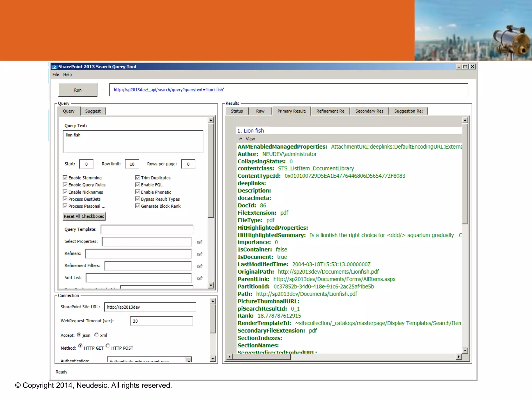This screenshot has height=399, width=532.
Task: Open the Authentication dropdown
Action: coord(189,360)
